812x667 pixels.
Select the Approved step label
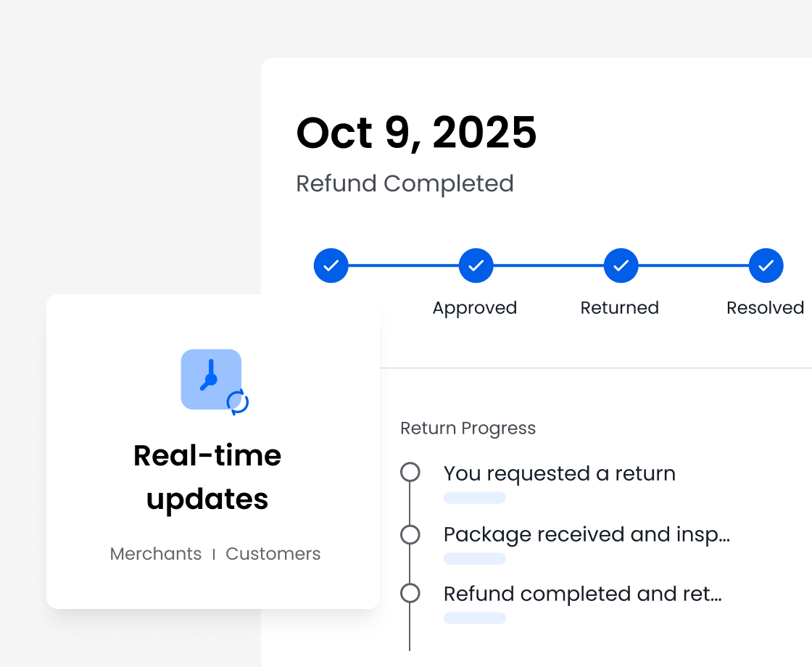tap(475, 308)
